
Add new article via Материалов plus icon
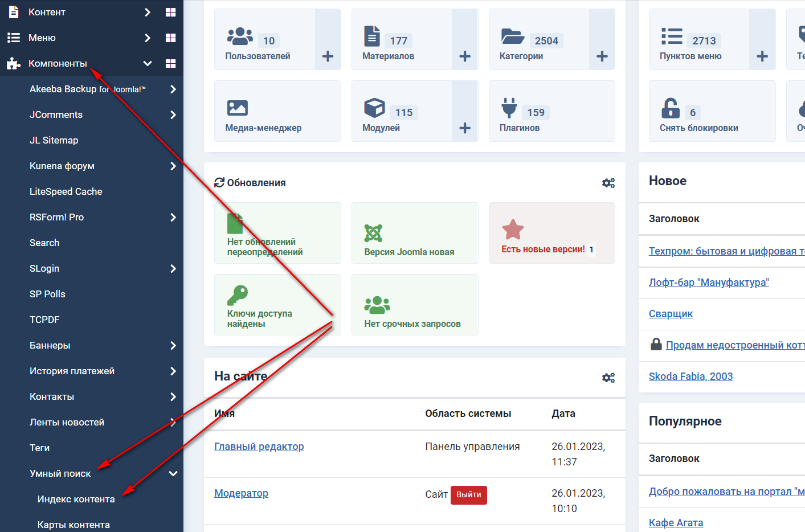[465, 56]
